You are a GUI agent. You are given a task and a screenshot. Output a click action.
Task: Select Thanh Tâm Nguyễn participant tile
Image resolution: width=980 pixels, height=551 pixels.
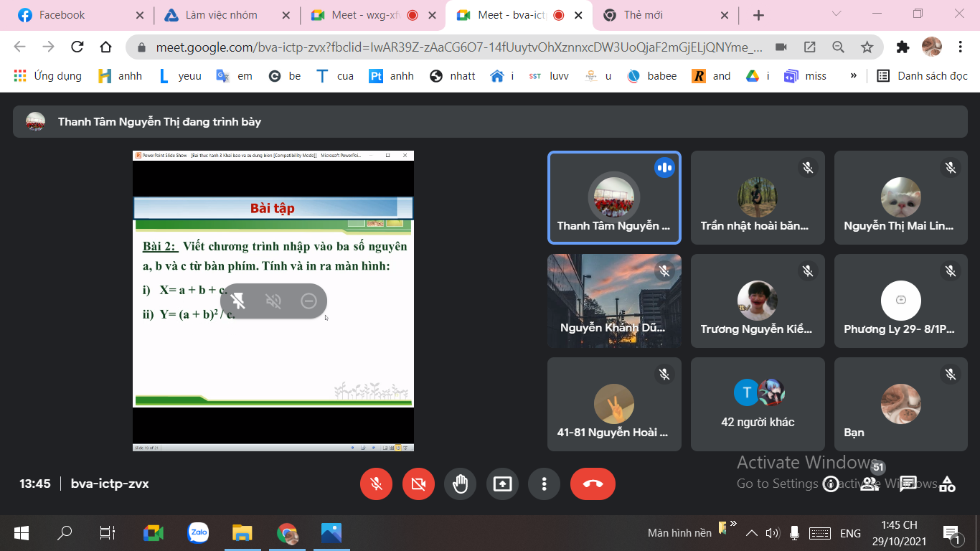pyautogui.click(x=614, y=197)
